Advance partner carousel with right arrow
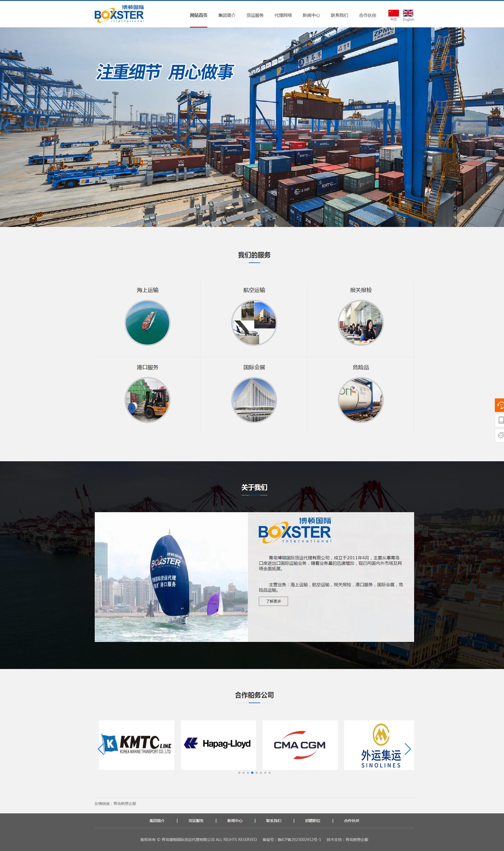 tap(408, 749)
